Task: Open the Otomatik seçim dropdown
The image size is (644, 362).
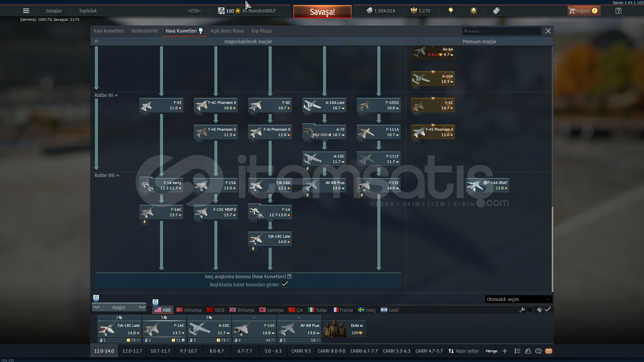Action: point(519,299)
